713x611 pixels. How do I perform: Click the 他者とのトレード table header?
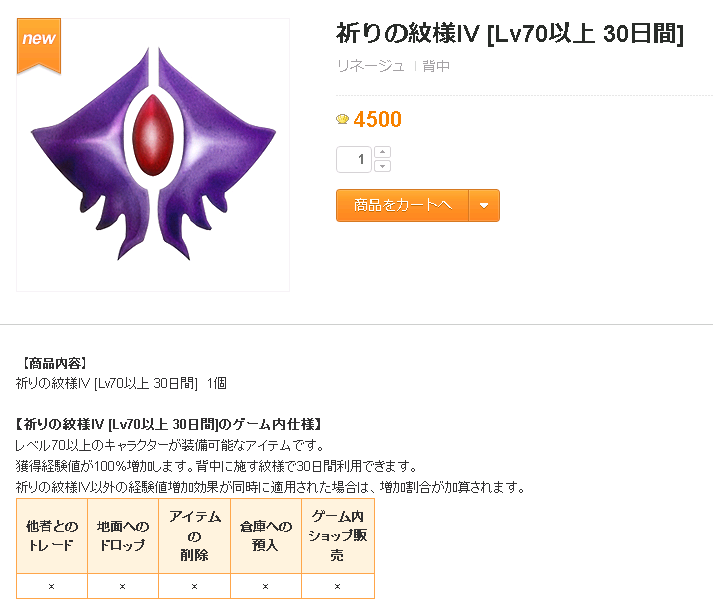point(52,536)
